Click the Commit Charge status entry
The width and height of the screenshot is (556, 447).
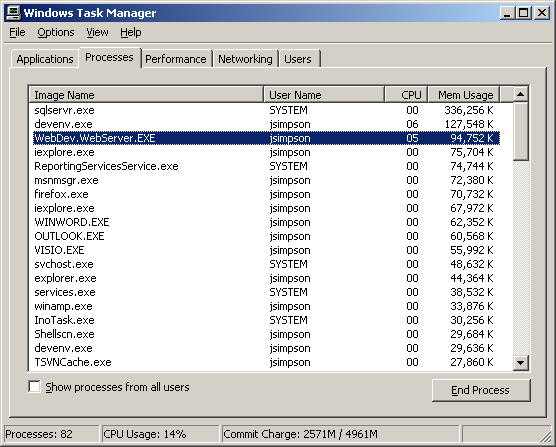click(x=340, y=434)
